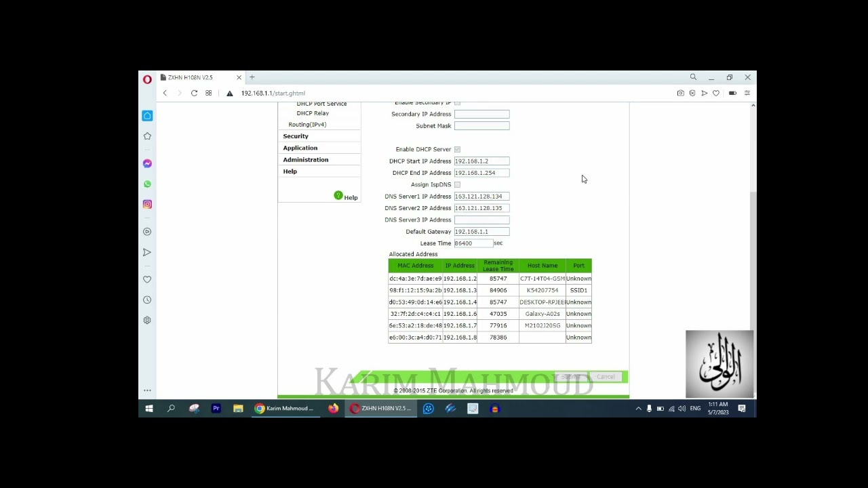The height and width of the screenshot is (488, 868).
Task: Open the Help menu section
Action: [x=290, y=171]
